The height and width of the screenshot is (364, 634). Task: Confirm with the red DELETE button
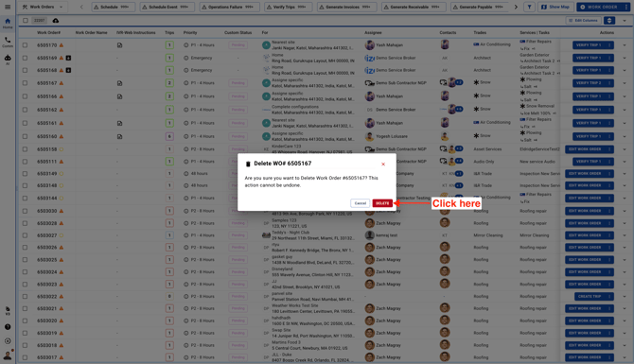tap(382, 203)
